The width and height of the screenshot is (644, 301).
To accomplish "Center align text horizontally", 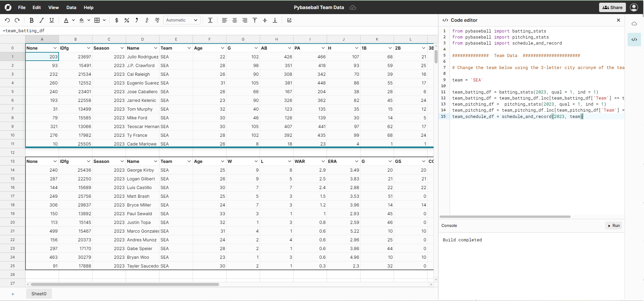I will pos(235,20).
